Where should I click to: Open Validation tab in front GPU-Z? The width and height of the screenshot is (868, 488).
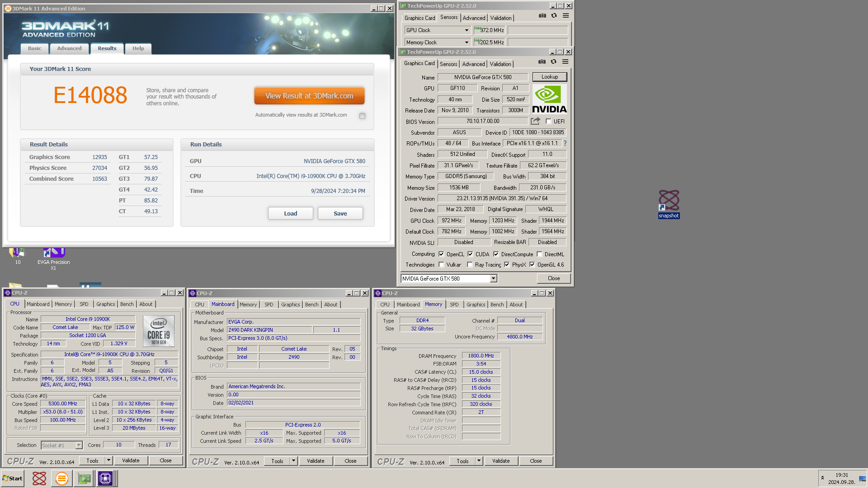click(500, 64)
